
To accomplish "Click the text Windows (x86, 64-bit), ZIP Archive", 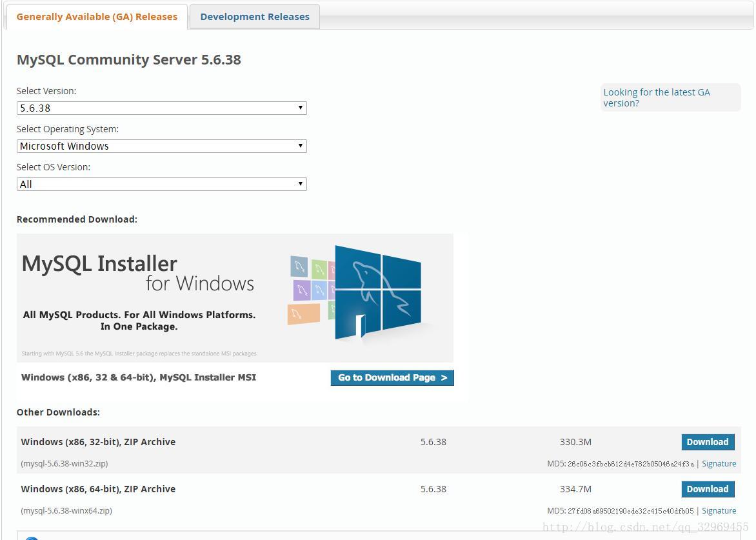I will [x=98, y=489].
